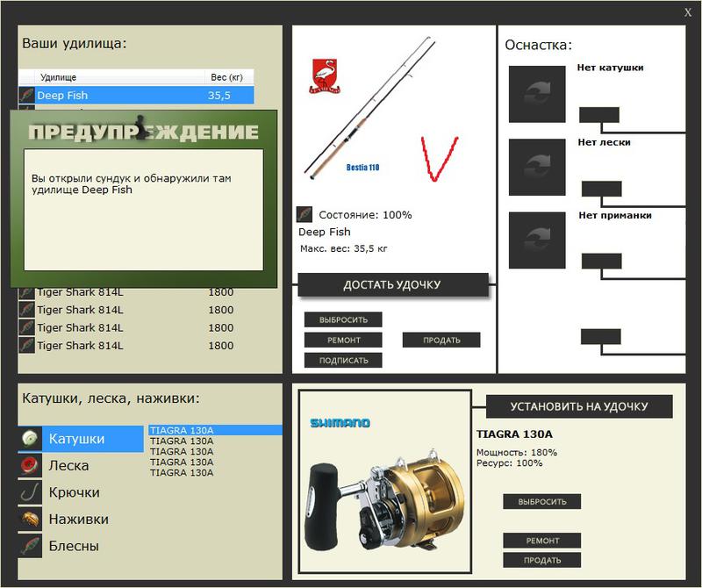Viewport: 702px width, 588px height.
Task: Select the Катушки category reel icon
Action: coord(30,439)
